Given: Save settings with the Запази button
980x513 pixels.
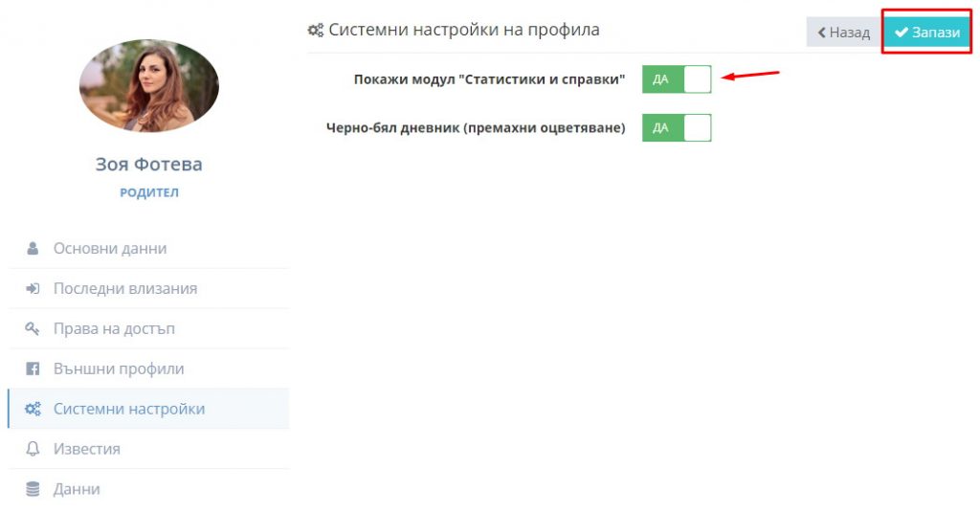Looking at the screenshot, I should click(926, 32).
